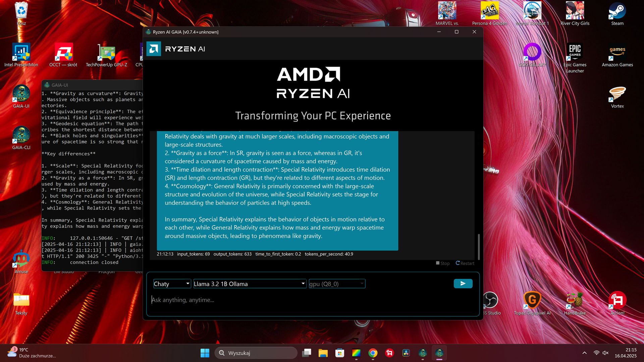The height and width of the screenshot is (362, 644).
Task: Open File Explorer from the taskbar
Action: [x=323, y=353]
